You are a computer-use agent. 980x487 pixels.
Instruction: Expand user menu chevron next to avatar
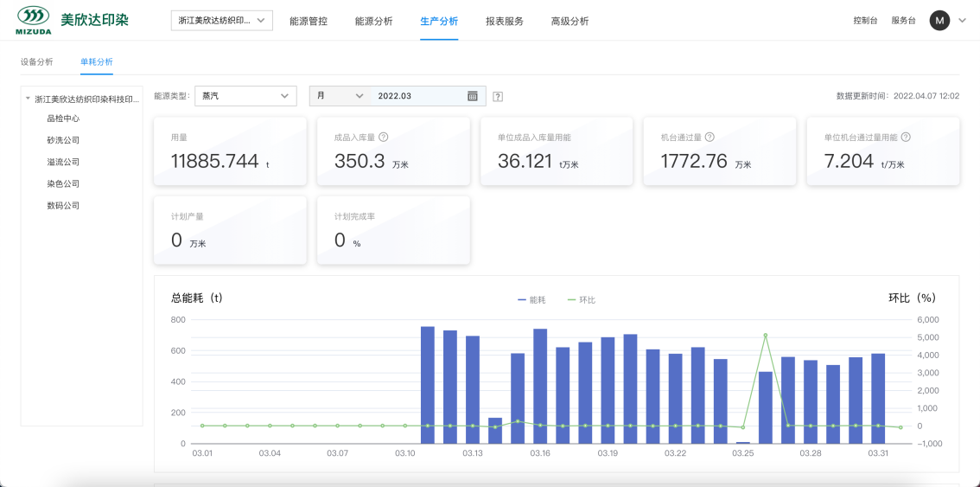(962, 21)
